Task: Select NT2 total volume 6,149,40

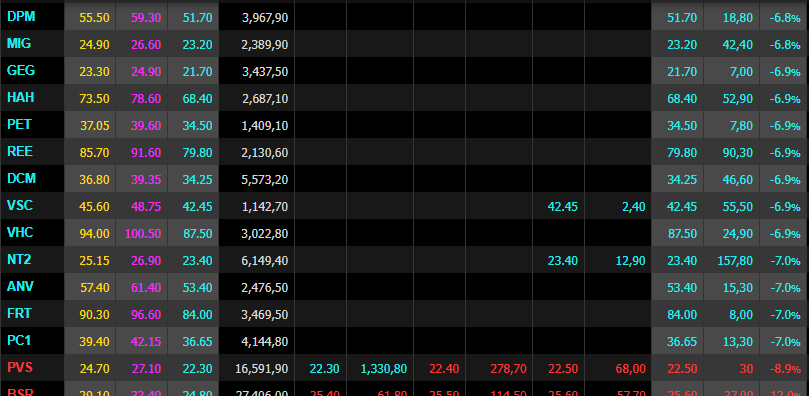Action: tap(265, 261)
